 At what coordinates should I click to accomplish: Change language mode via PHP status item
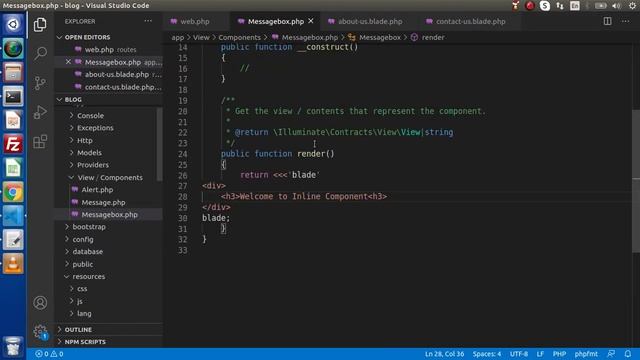pos(559,354)
